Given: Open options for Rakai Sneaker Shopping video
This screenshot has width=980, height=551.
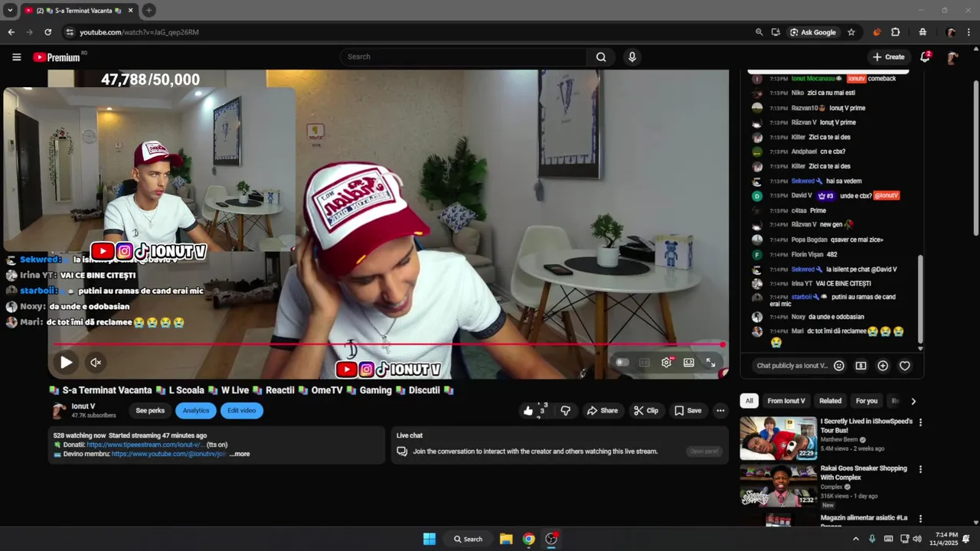Looking at the screenshot, I should 920,469.
